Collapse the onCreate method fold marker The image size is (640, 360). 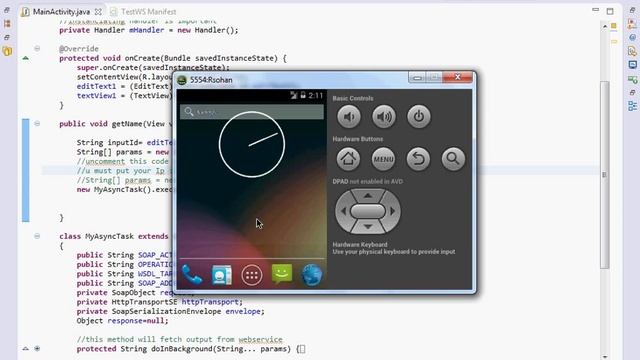[37, 49]
